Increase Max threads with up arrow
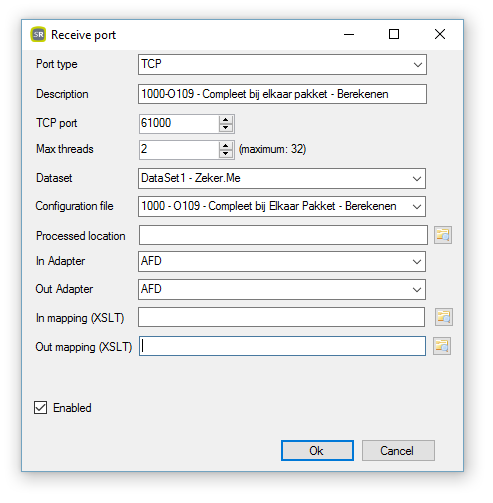 point(226,146)
